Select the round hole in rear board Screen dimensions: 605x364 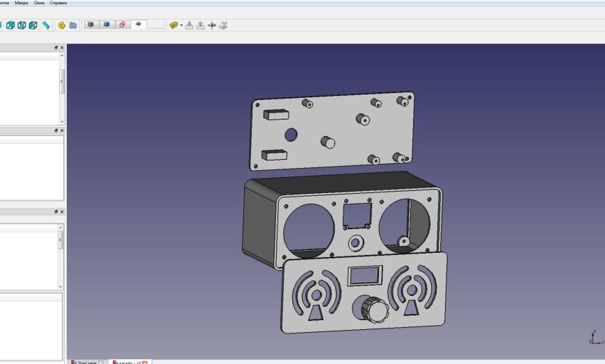pyautogui.click(x=291, y=135)
